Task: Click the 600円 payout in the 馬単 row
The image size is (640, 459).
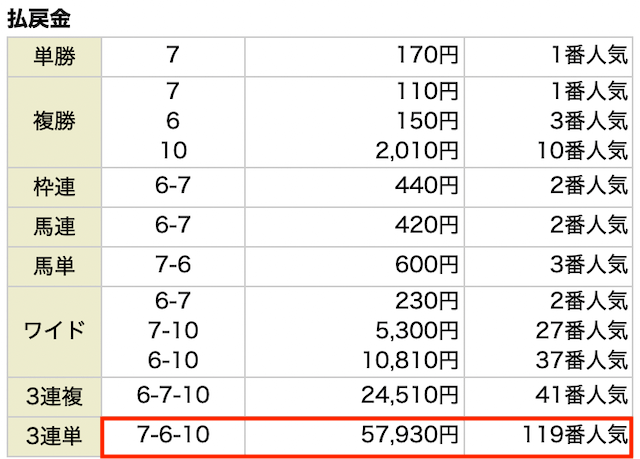Action: [x=427, y=265]
